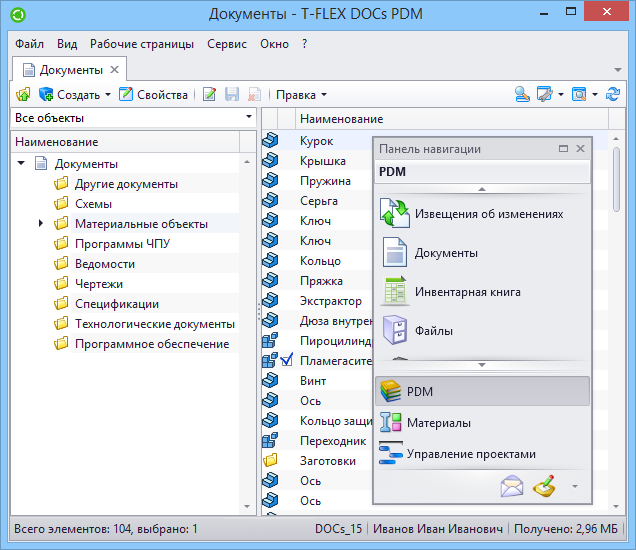Click the T-FLEX DOCs application icon
Screen dimensions: 636x550
[x=18, y=15]
